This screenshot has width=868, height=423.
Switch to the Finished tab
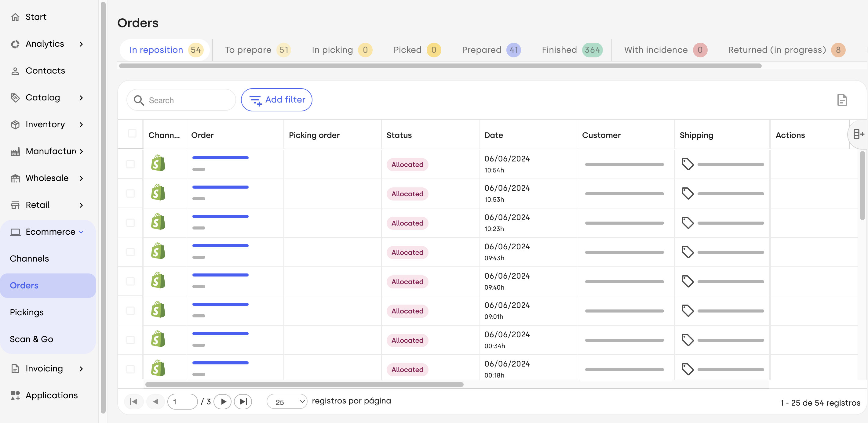coord(572,50)
